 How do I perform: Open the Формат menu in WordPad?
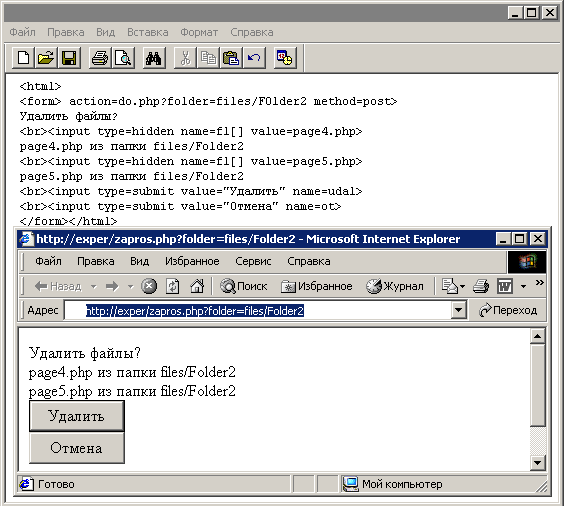[x=199, y=32]
